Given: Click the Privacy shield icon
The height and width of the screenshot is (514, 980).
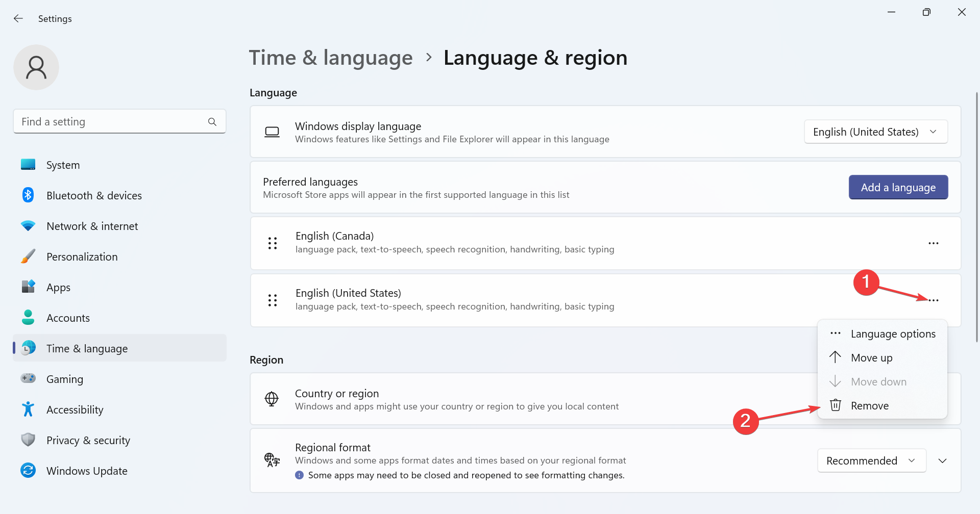Looking at the screenshot, I should tap(28, 440).
